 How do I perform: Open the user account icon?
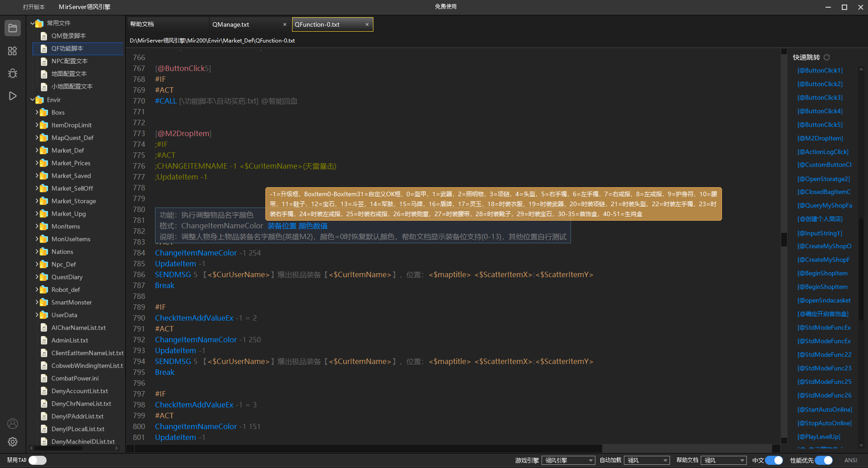pos(13,424)
